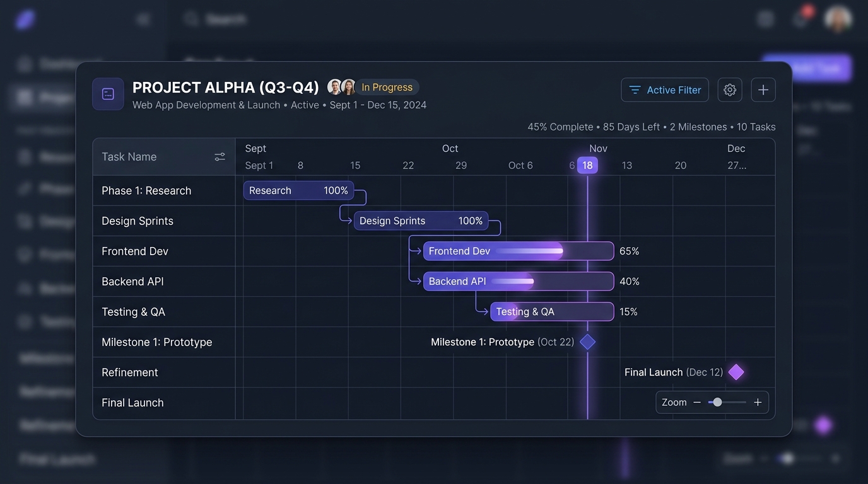The width and height of the screenshot is (868, 484).
Task: Click the 65% label next to Frontend Dev
Action: tap(630, 251)
